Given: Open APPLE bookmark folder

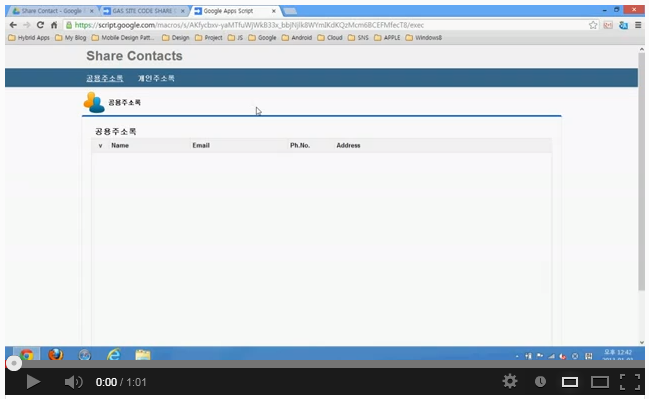Looking at the screenshot, I should (387, 38).
